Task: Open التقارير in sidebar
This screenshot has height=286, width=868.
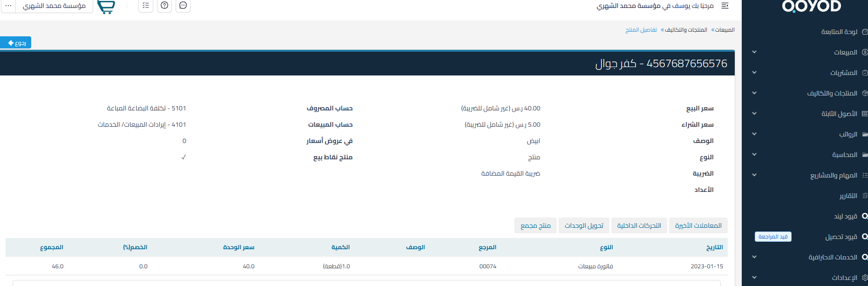Action: (848, 196)
